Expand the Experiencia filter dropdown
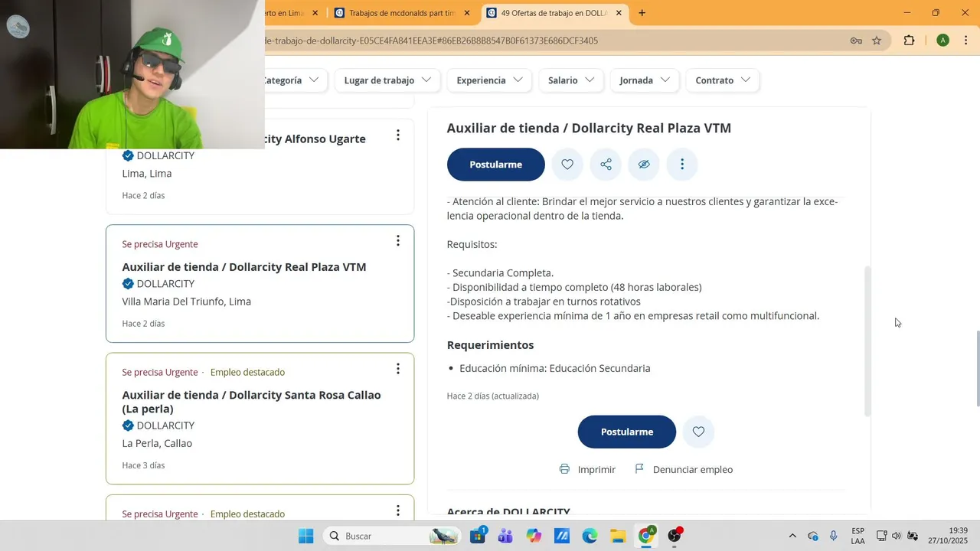The width and height of the screenshot is (980, 551). tap(489, 80)
